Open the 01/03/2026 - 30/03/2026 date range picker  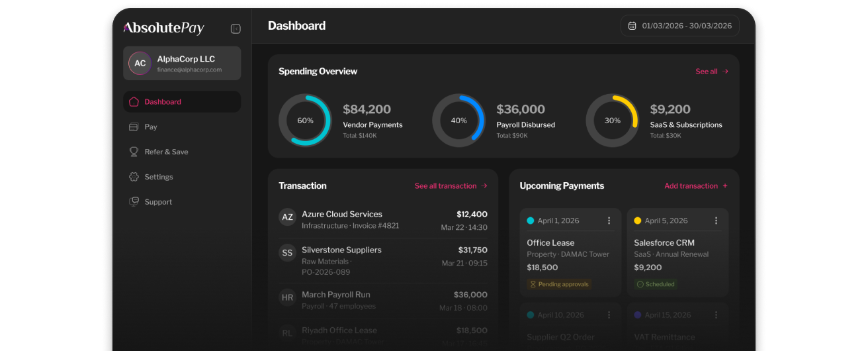click(x=679, y=26)
